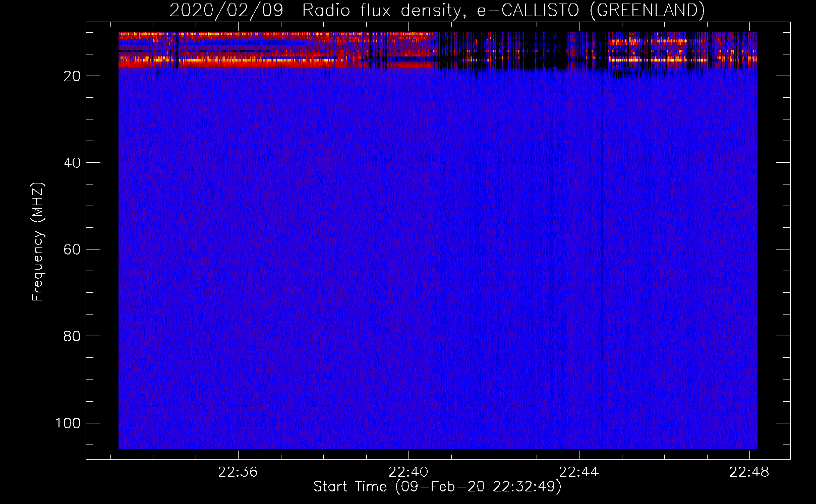The height and width of the screenshot is (504, 816).
Task: Select the 100 MHz frequency tick label
Action: click(x=68, y=423)
